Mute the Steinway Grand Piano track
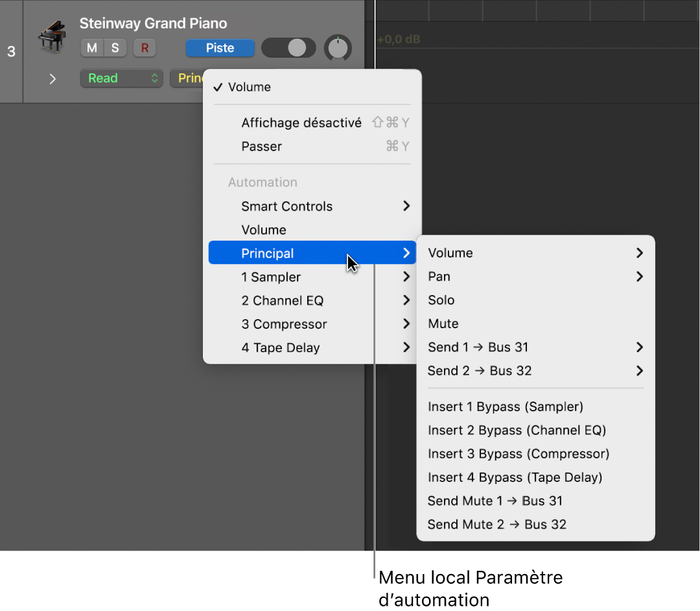 click(92, 48)
